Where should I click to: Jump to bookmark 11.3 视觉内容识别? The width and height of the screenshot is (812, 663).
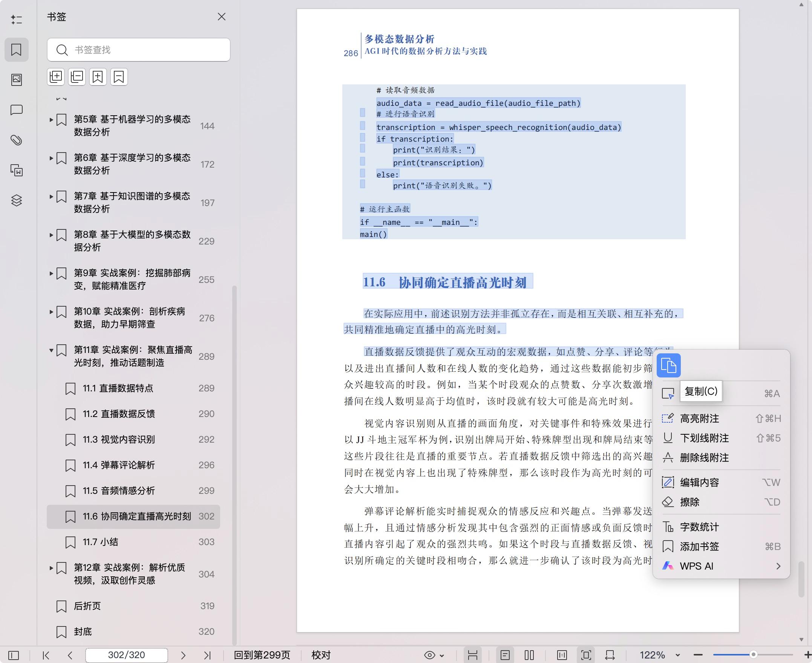click(x=133, y=440)
